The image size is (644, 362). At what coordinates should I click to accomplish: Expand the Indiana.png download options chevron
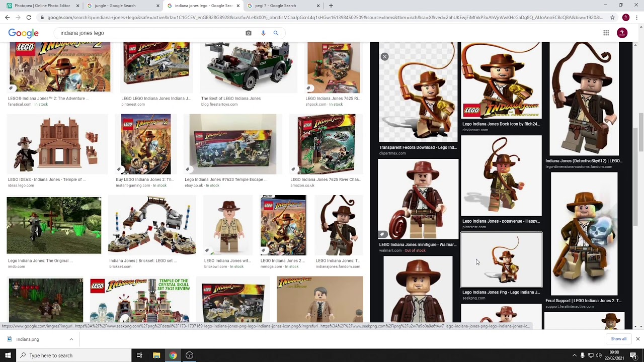[71, 339]
